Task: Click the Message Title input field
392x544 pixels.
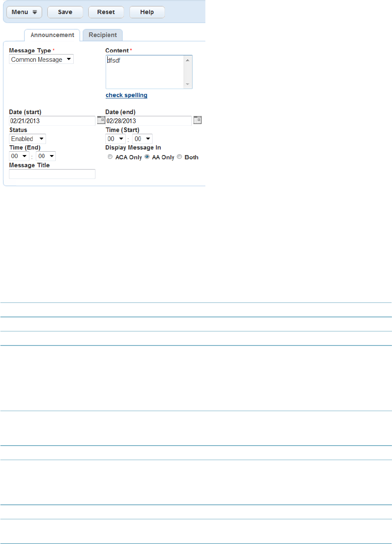Action: [52, 174]
